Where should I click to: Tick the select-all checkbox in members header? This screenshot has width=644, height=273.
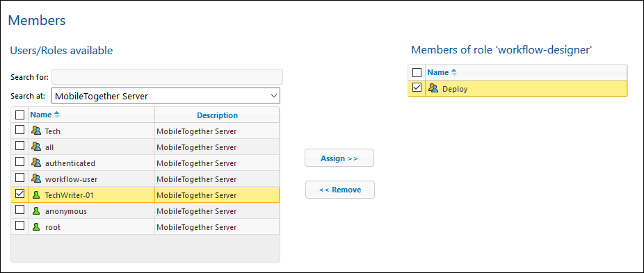pos(417,73)
